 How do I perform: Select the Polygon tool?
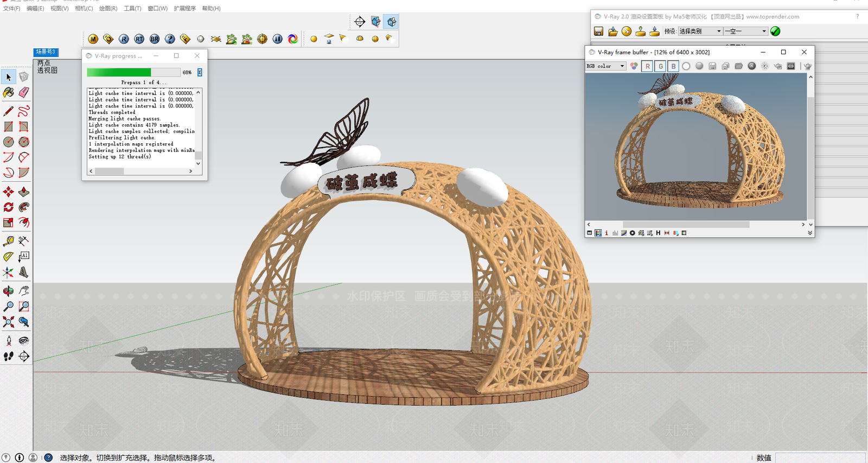click(x=24, y=142)
